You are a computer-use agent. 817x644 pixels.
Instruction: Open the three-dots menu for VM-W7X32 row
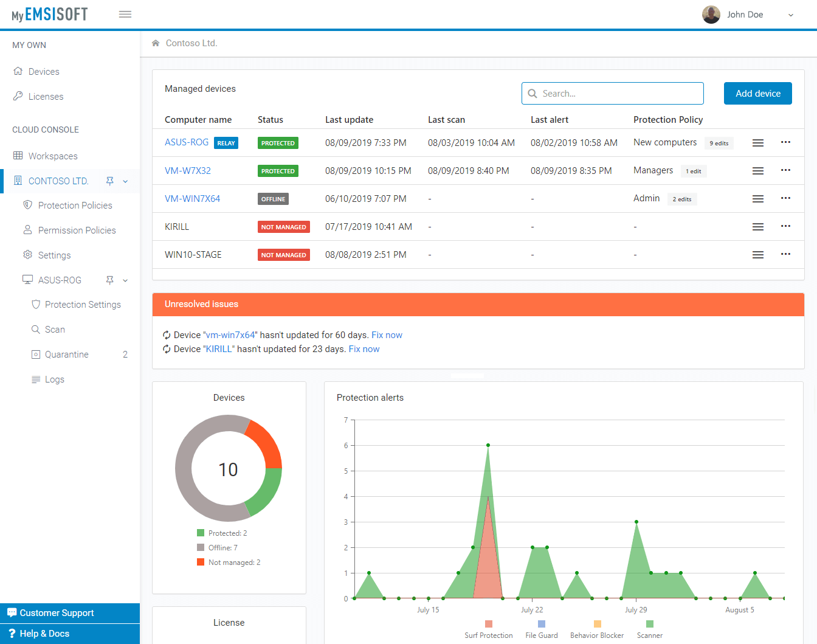(x=786, y=170)
